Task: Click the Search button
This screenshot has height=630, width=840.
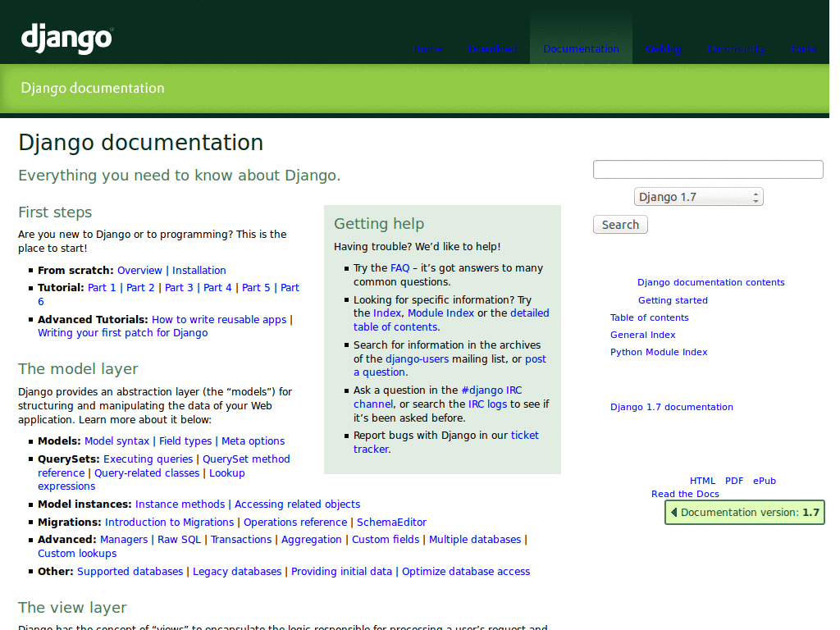Action: tap(620, 225)
